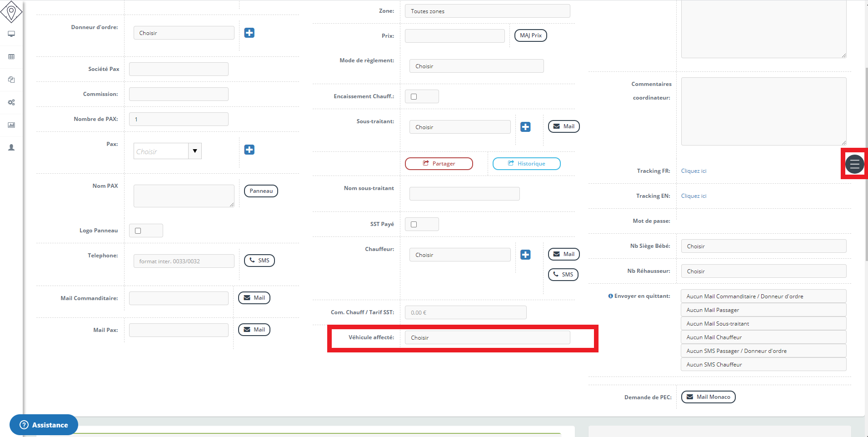Check the Logo Panneau checkbox
The image size is (868, 437).
coord(138,231)
